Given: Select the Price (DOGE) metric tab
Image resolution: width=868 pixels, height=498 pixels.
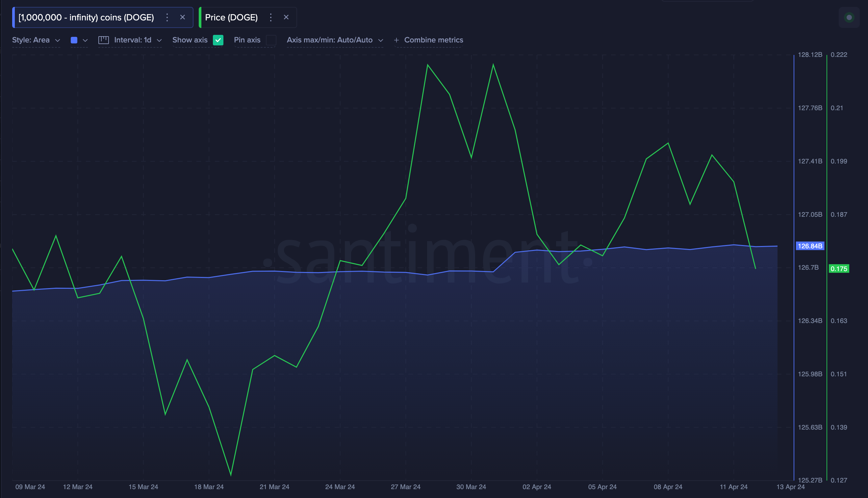Looking at the screenshot, I should (x=231, y=17).
